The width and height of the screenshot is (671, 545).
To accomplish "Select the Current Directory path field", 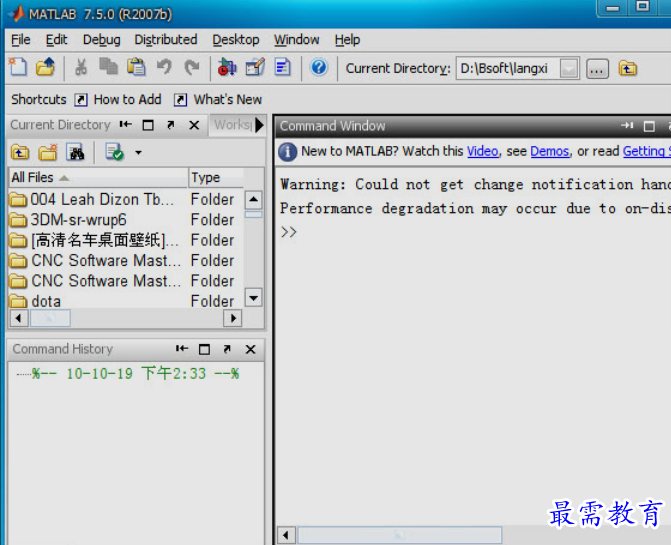I will click(508, 68).
